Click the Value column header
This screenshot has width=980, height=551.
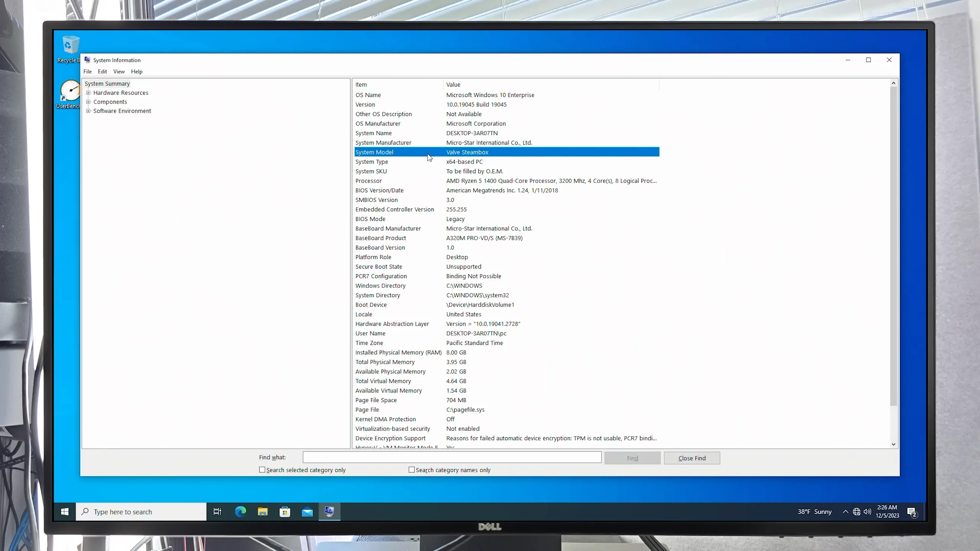(x=551, y=85)
